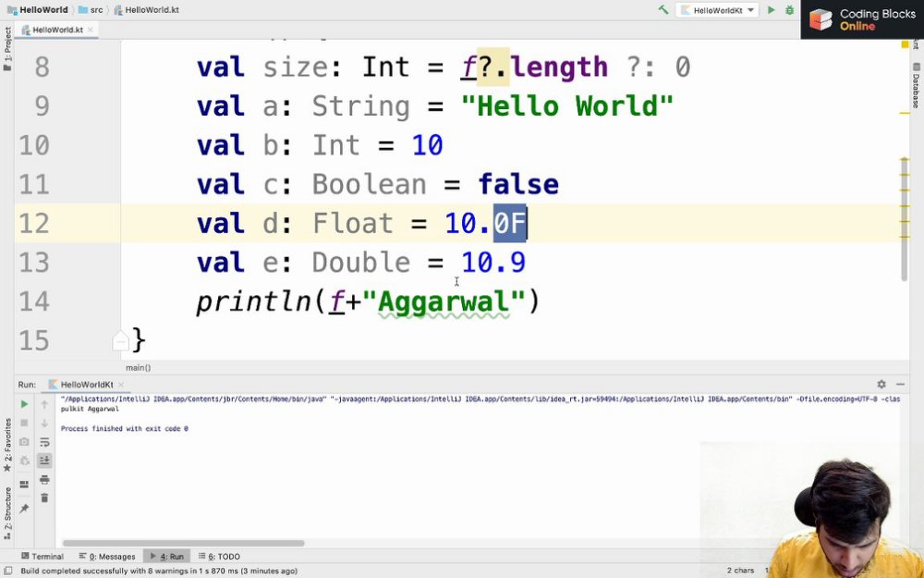Pin the Run tab with the pin icon
924x578 pixels.
[24, 508]
